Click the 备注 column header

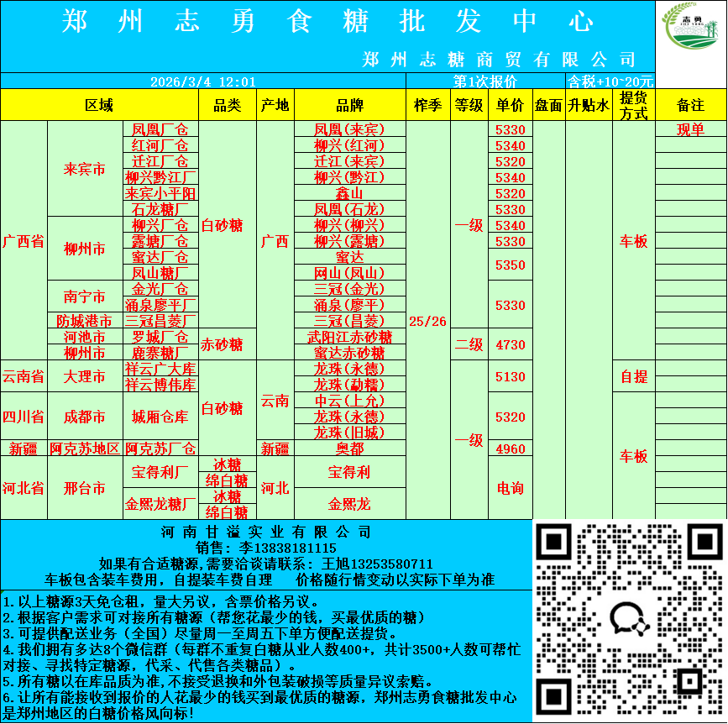click(690, 105)
